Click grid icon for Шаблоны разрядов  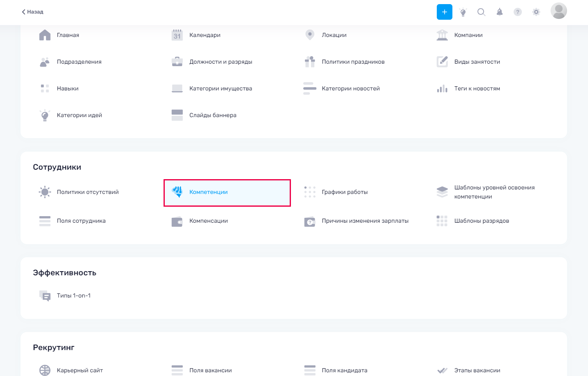pos(442,221)
